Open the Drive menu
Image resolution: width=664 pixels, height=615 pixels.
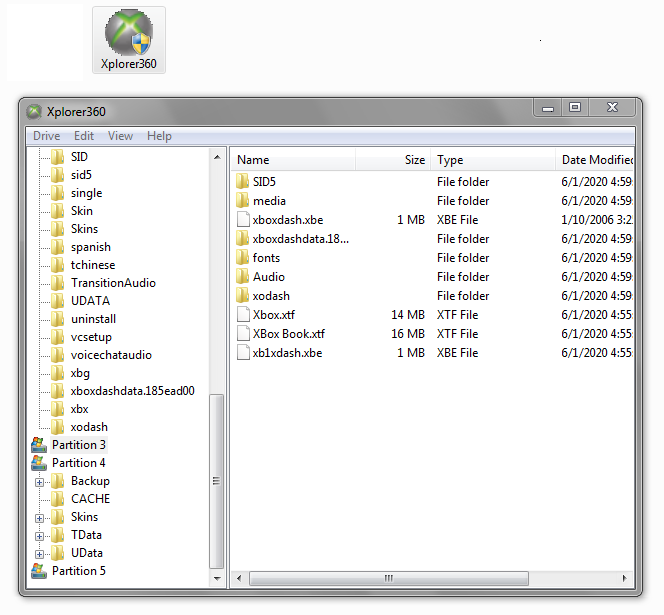coord(47,136)
